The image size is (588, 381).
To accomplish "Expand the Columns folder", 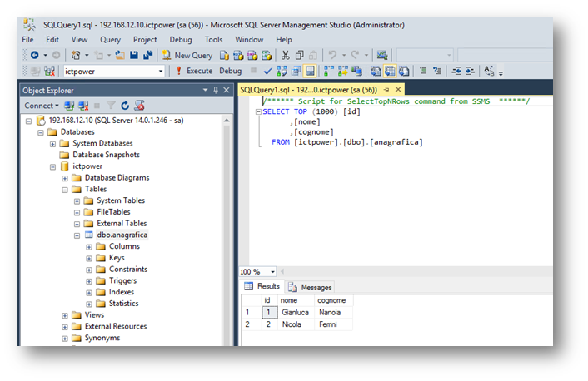I will click(89, 247).
